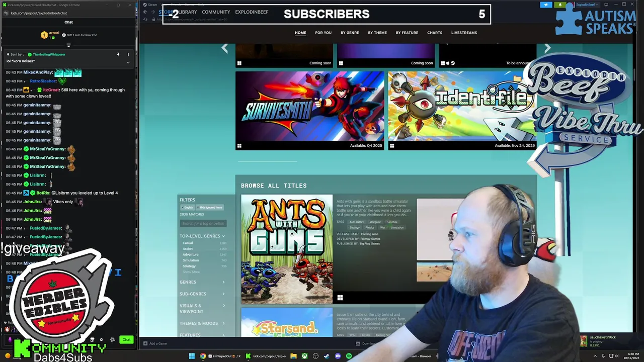The image size is (644, 362).
Task: Click the Auto Battler tag
Action: tap(357, 222)
